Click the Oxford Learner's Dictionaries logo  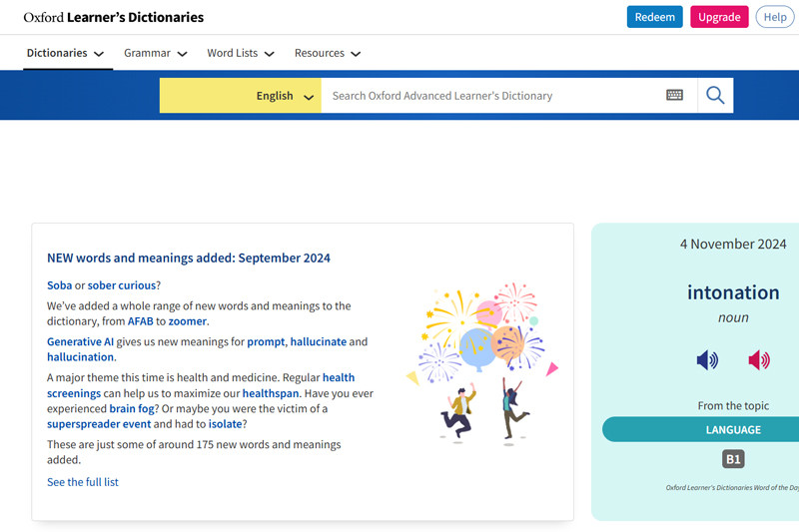tap(113, 17)
